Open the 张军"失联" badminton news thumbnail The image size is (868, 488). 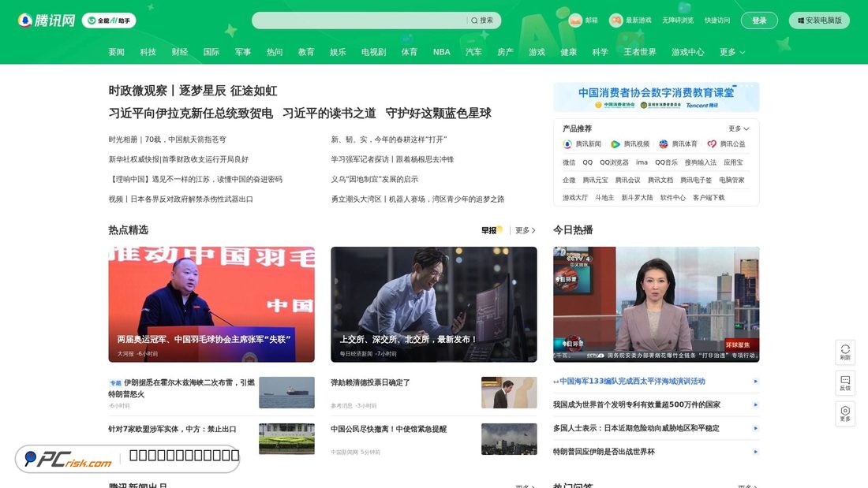pos(211,304)
